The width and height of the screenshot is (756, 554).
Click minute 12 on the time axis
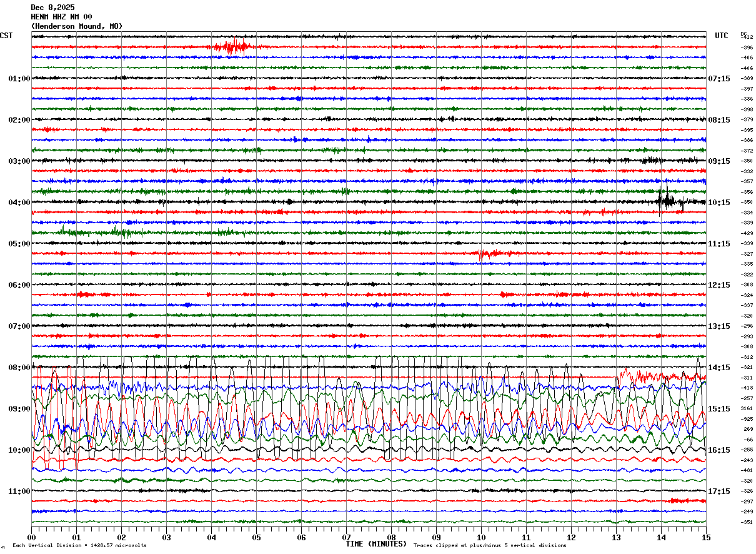(x=572, y=537)
